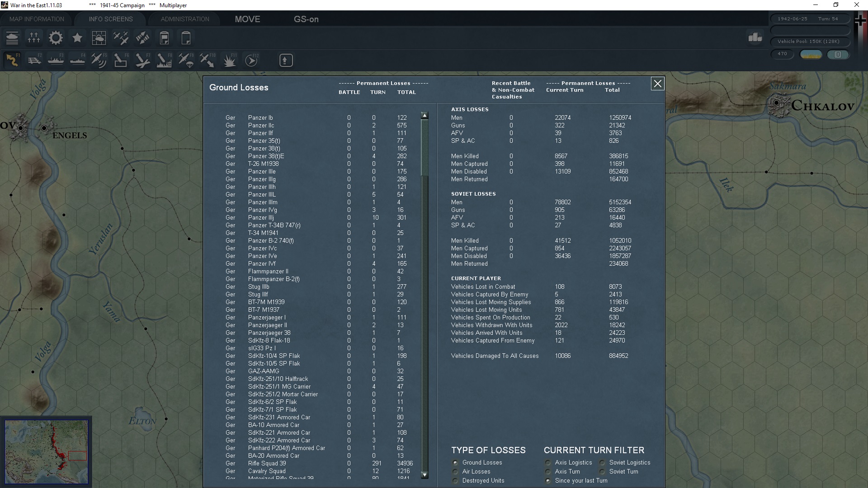
Task: Select Soviet Logistics turn filter
Action: point(602,463)
